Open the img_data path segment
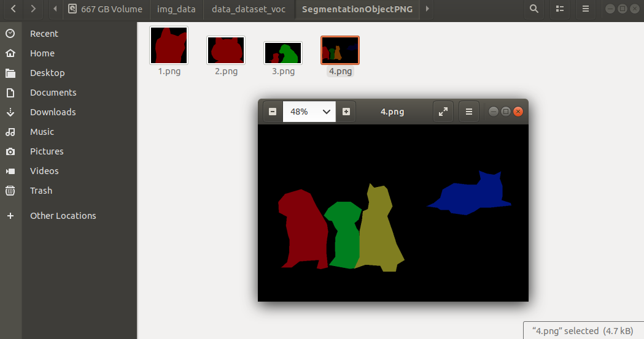 [x=176, y=9]
